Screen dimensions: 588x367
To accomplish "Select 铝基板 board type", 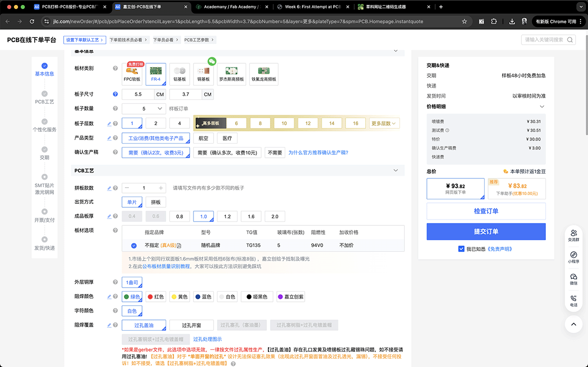I will tap(180, 74).
